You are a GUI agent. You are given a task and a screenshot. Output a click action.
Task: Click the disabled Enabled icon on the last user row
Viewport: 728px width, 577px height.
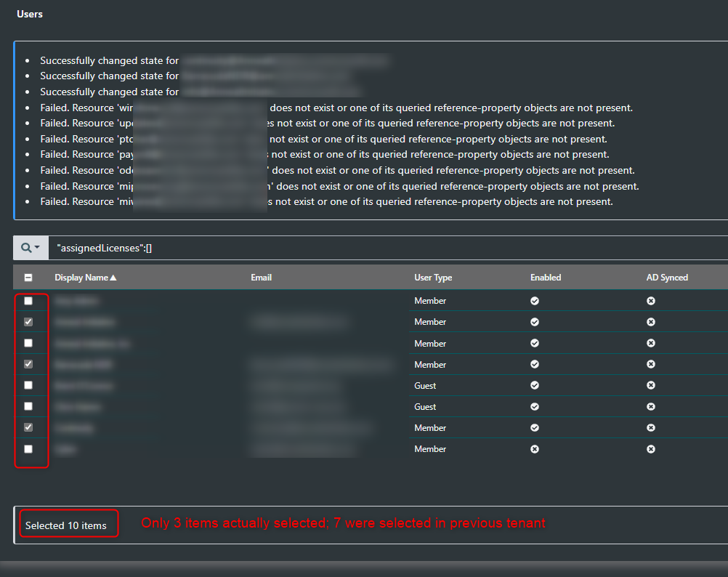tap(535, 448)
